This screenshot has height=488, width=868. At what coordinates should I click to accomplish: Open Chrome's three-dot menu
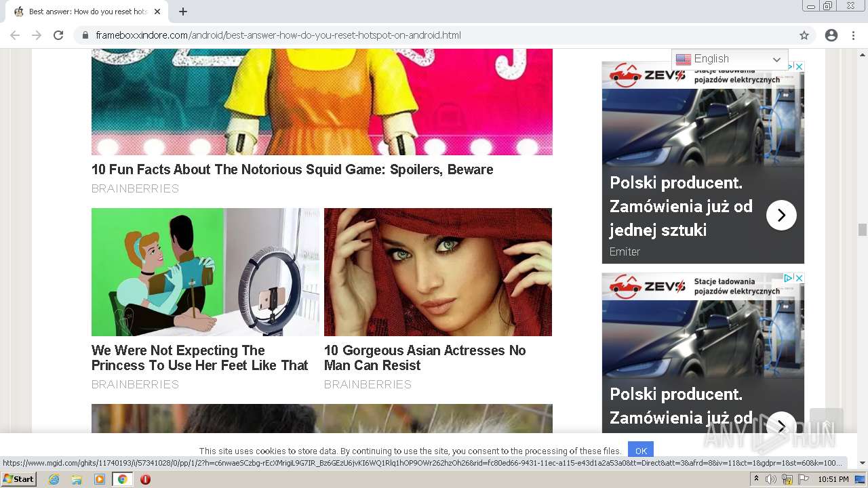coord(853,35)
